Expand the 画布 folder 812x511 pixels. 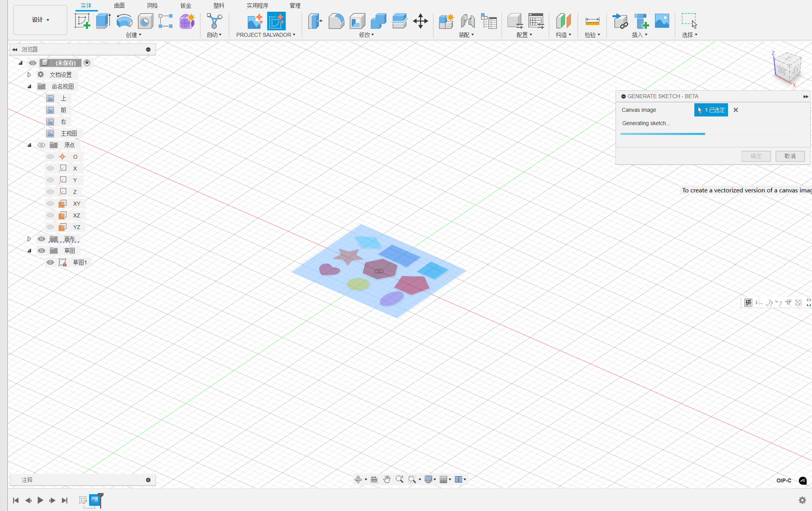[29, 239]
